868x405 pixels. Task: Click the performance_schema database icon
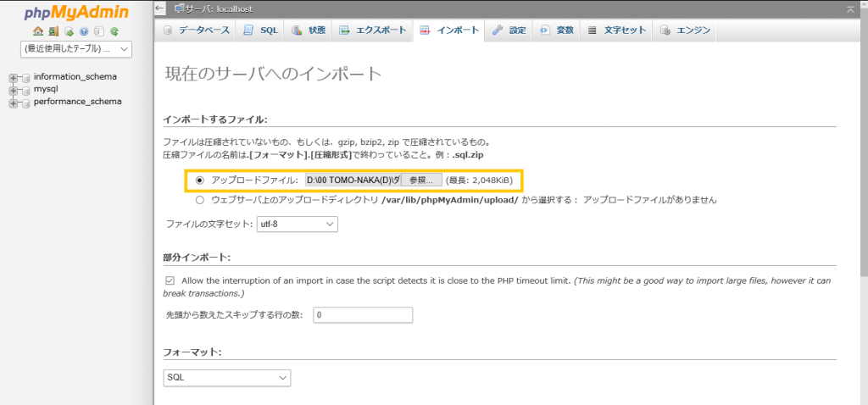26,103
